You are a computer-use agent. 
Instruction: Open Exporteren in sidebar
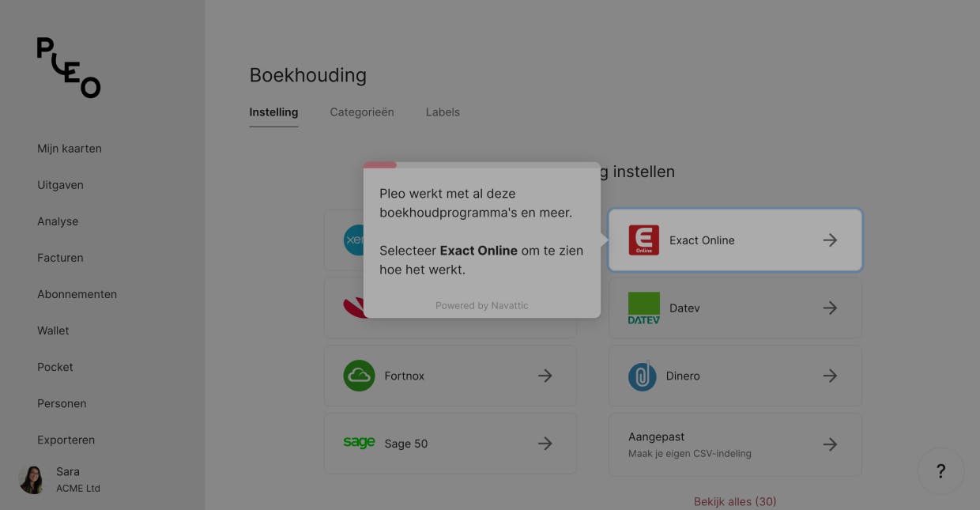pyautogui.click(x=66, y=440)
